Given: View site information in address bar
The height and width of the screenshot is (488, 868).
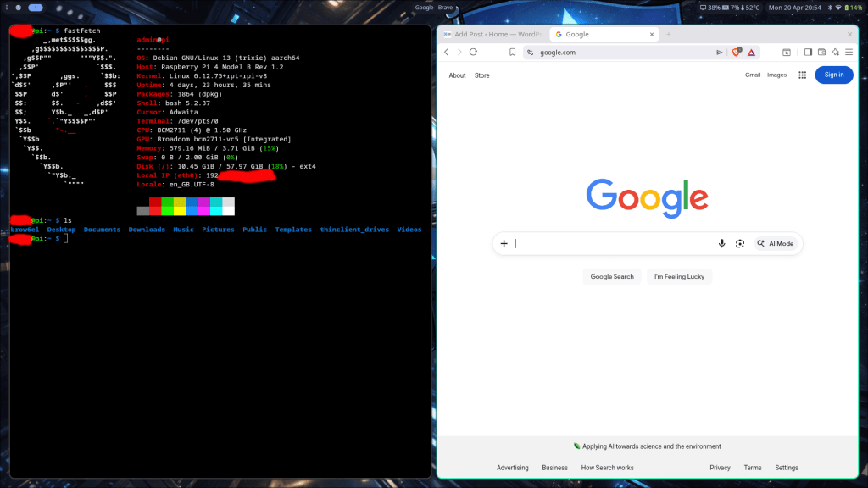Looking at the screenshot, I should (530, 52).
